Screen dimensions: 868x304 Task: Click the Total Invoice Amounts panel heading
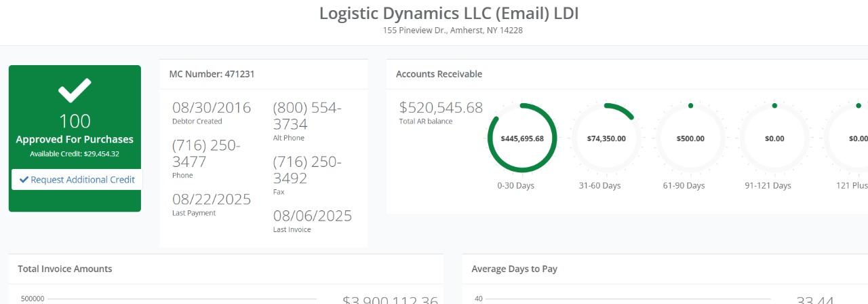coord(65,269)
